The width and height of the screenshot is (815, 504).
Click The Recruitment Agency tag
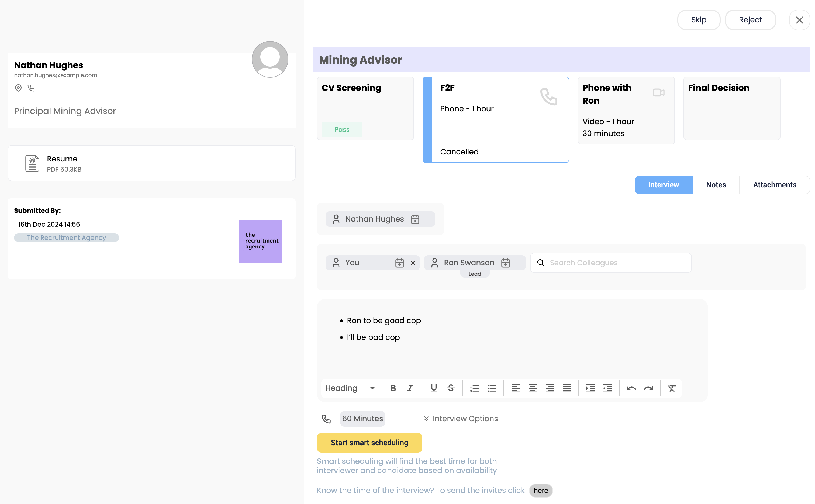pos(66,238)
